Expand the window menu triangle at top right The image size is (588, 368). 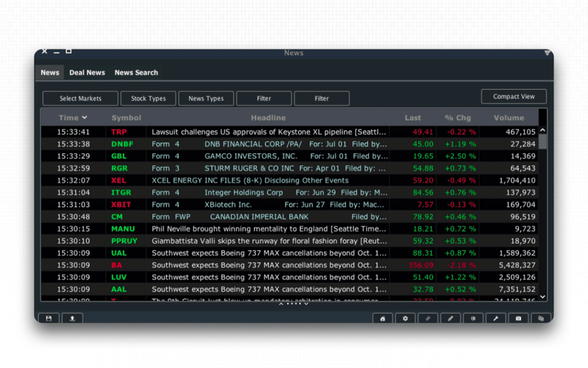pyautogui.click(x=547, y=53)
